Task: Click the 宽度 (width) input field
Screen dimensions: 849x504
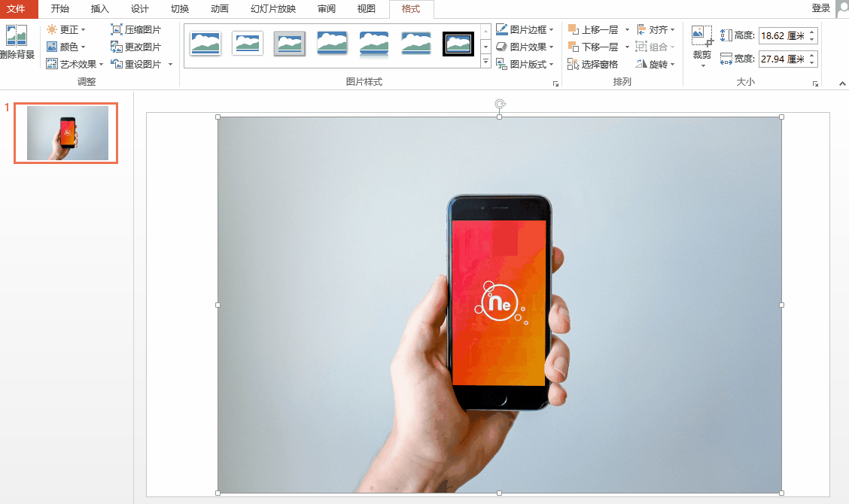Action: pyautogui.click(x=783, y=59)
